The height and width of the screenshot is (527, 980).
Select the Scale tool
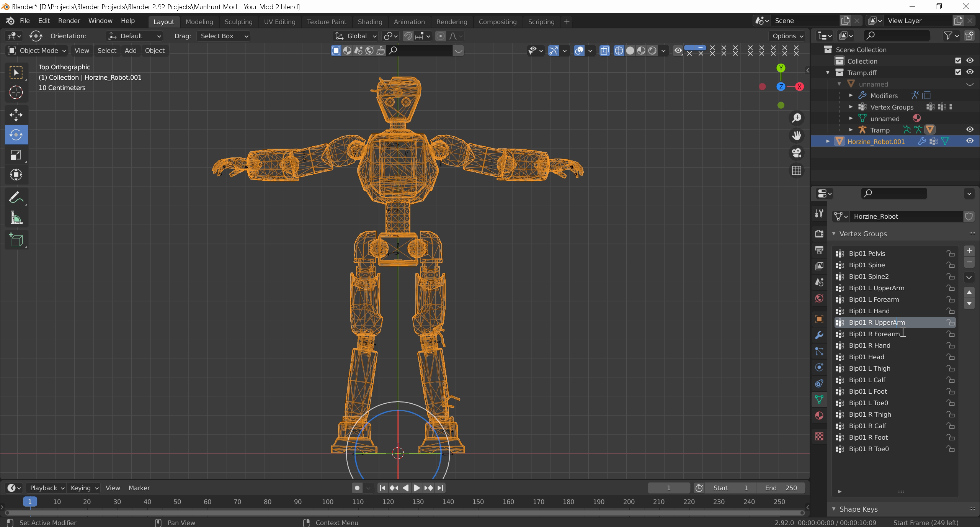coord(16,155)
